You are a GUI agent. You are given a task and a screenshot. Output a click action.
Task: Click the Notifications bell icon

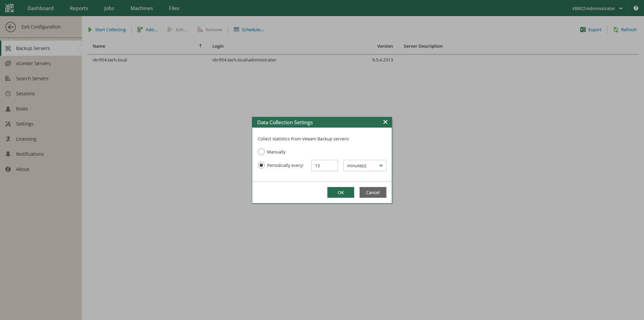pos(8,154)
